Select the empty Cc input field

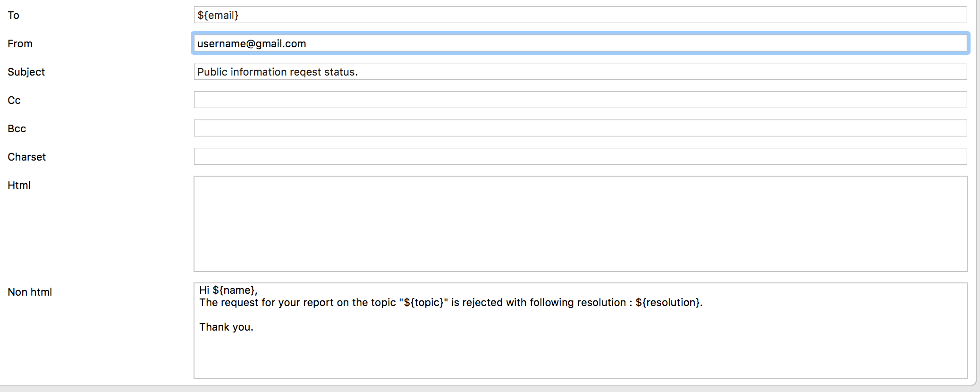pyautogui.click(x=580, y=100)
